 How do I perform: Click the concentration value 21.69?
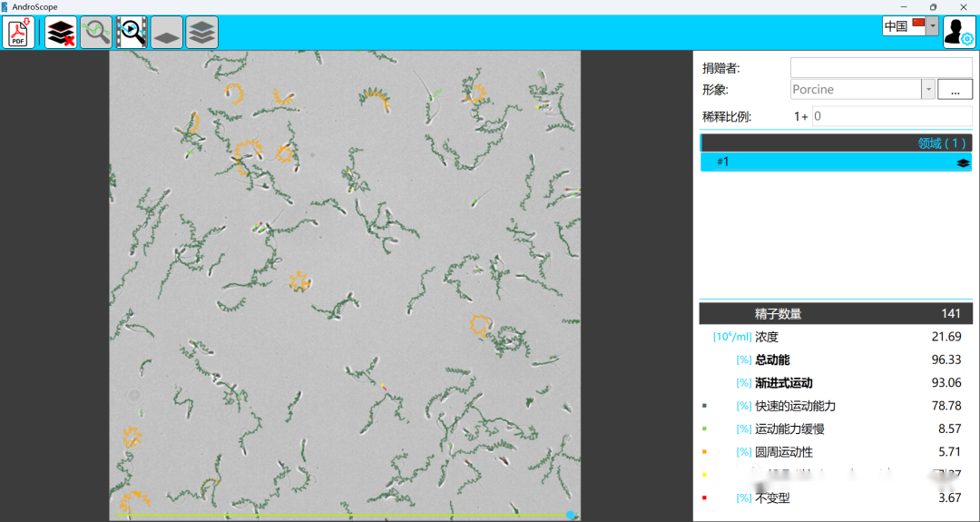(946, 337)
